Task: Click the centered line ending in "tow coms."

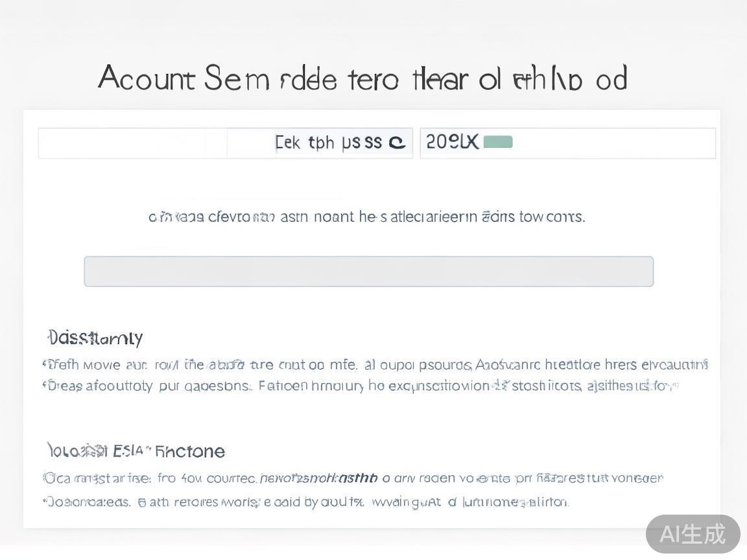Action: tap(367, 216)
